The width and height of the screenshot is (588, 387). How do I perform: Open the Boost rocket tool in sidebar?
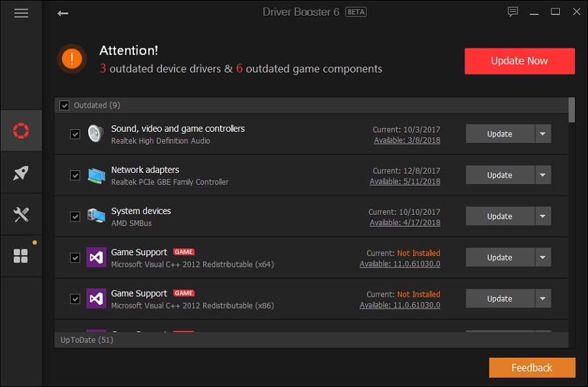[x=21, y=173]
